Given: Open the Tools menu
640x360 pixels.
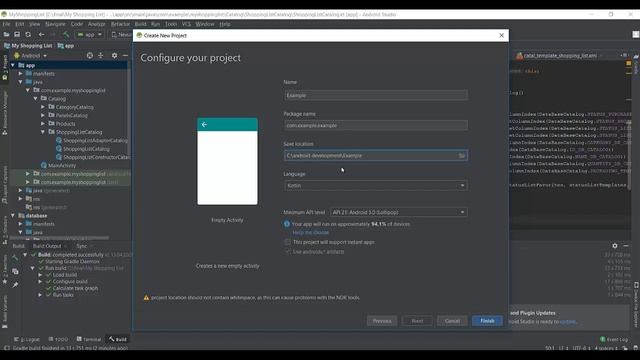Looking at the screenshot, I should [171, 24].
